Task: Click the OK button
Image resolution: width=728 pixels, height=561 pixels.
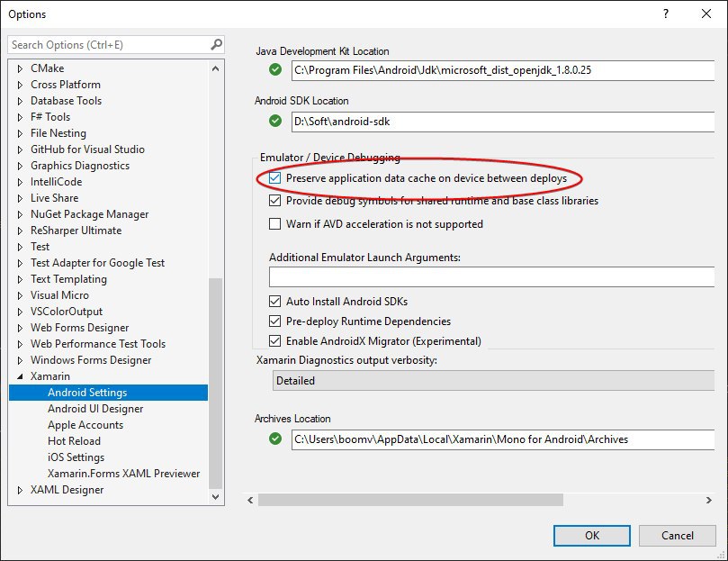Action: (592, 536)
